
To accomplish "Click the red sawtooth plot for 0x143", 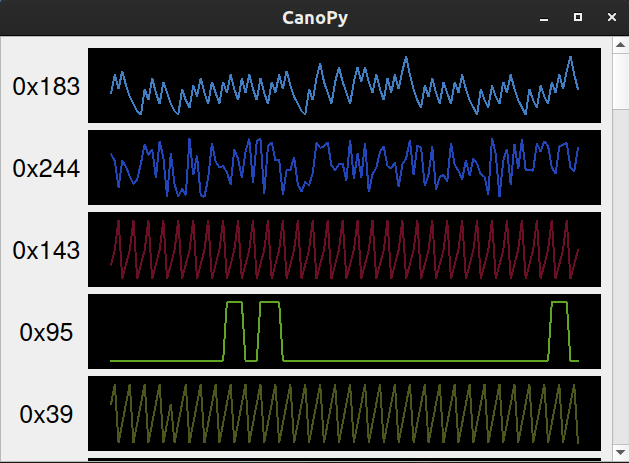I will pos(344,249).
